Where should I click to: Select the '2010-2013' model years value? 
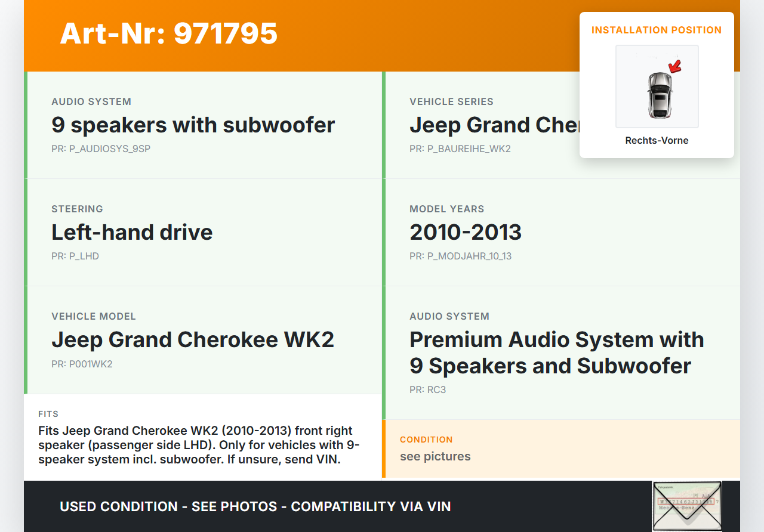tap(466, 233)
